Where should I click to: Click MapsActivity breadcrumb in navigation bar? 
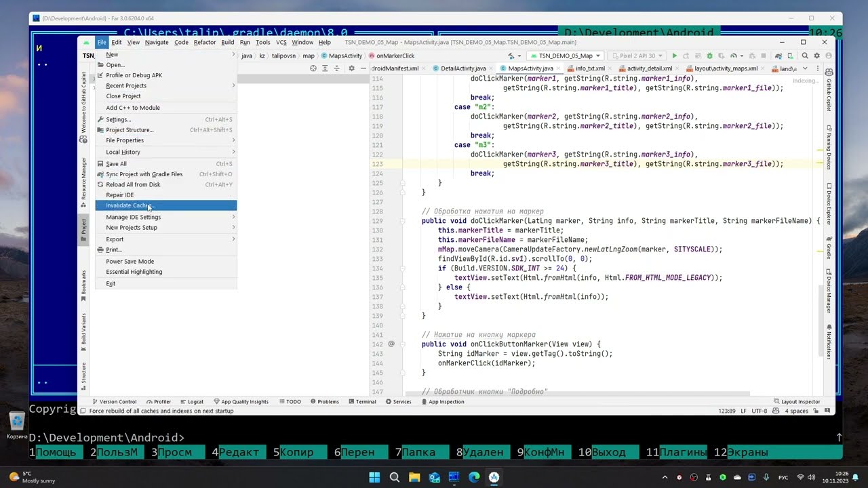[342, 56]
